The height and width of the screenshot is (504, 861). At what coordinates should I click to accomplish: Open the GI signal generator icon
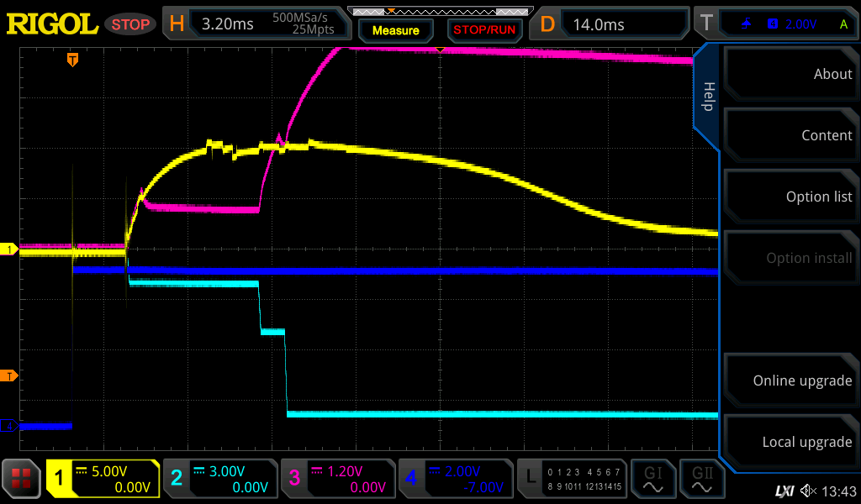coord(653,479)
